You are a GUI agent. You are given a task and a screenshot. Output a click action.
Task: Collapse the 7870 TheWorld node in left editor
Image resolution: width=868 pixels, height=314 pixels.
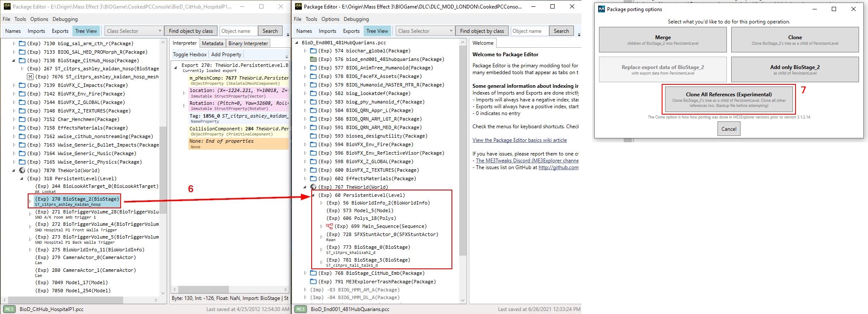click(14, 170)
